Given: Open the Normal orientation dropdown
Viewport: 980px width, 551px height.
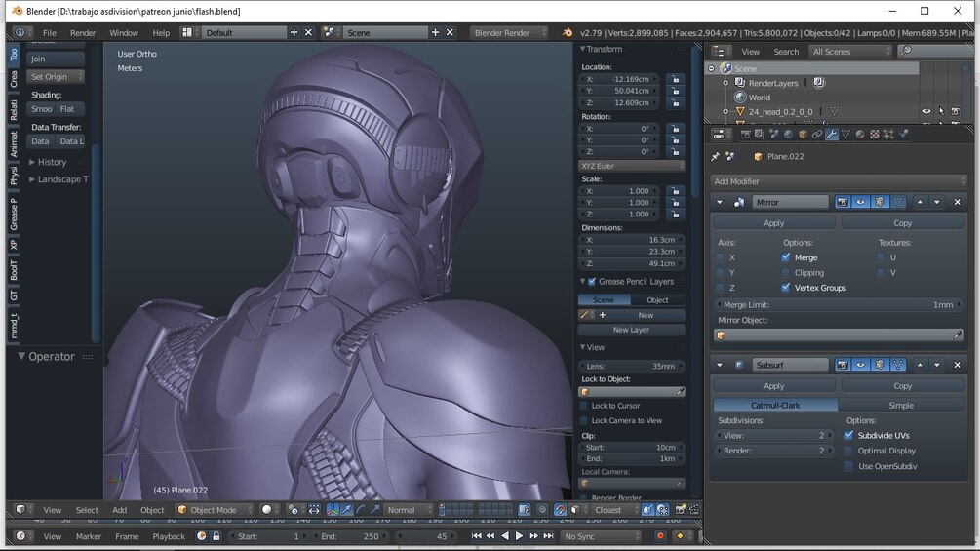Looking at the screenshot, I should 408,510.
